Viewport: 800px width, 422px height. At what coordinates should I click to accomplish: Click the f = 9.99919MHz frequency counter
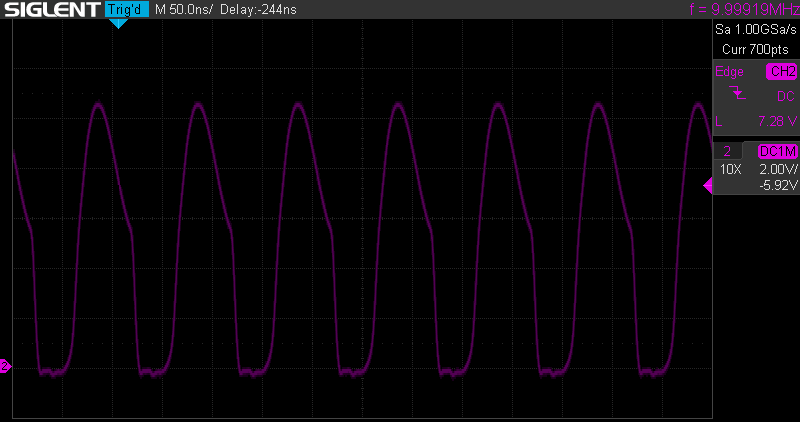[x=744, y=9]
